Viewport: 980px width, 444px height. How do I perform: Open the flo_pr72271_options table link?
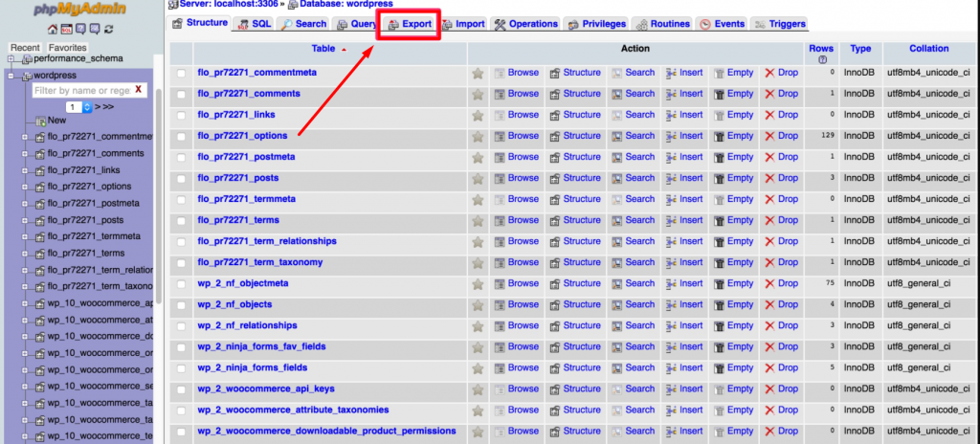point(242,136)
